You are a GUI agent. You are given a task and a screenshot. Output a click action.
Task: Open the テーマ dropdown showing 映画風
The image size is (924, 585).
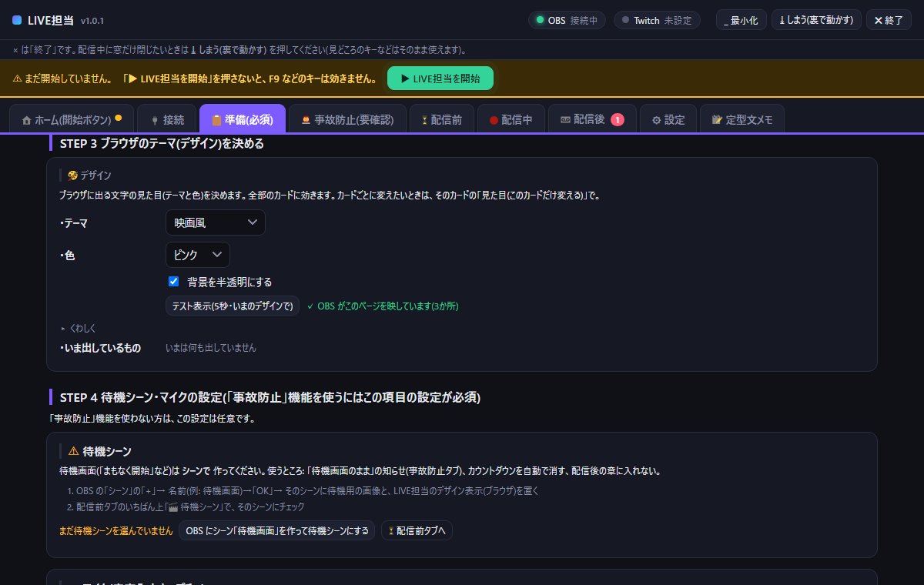click(x=216, y=222)
